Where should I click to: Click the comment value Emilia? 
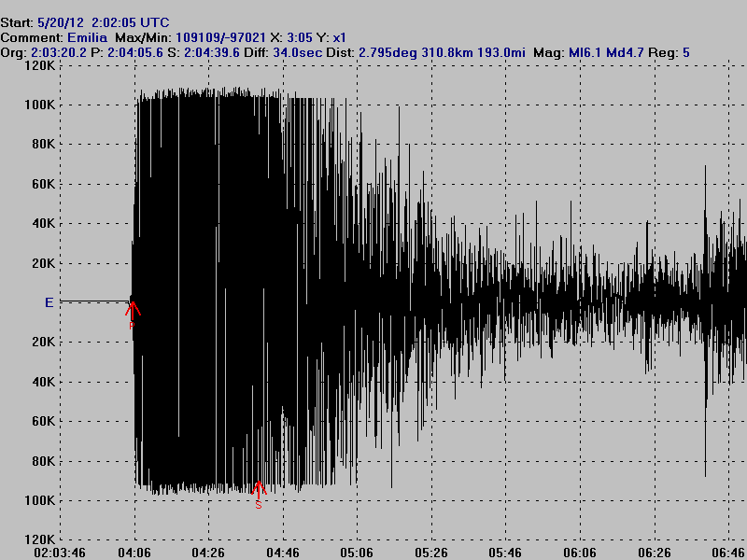point(87,37)
